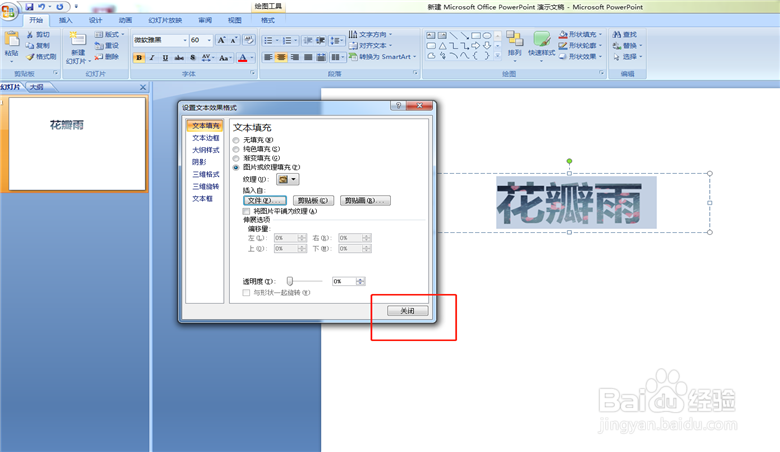Switch to the Outline (大纲) pane tab

37,87
